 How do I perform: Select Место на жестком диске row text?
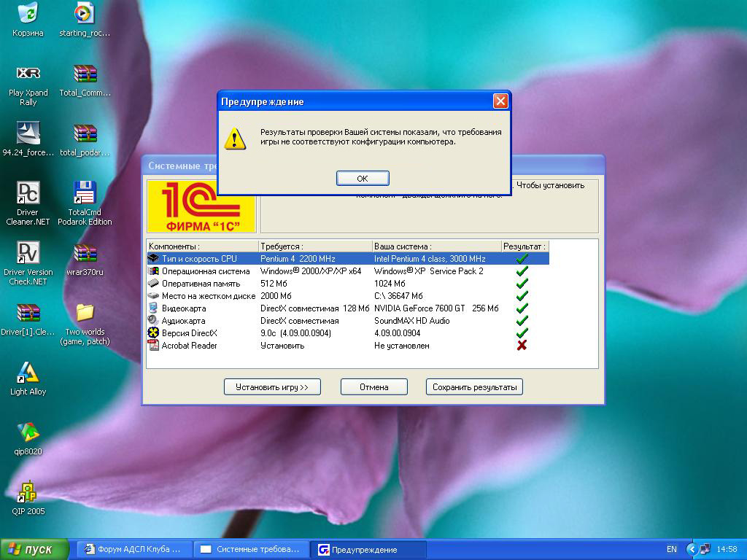coord(209,296)
